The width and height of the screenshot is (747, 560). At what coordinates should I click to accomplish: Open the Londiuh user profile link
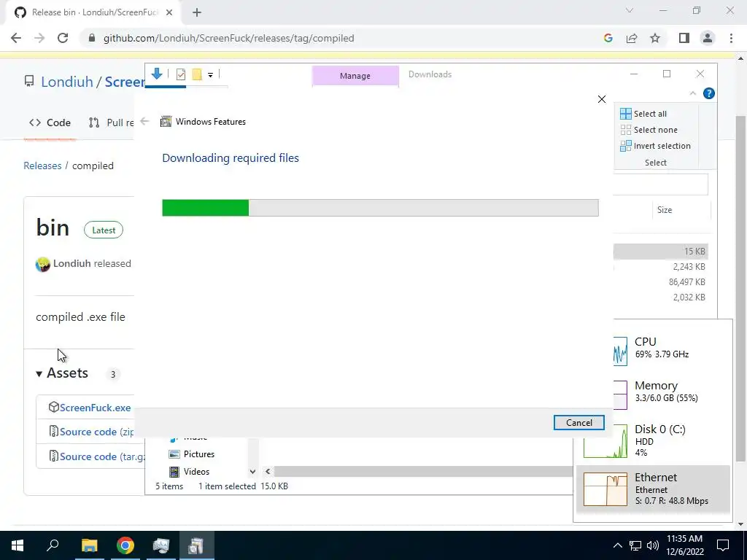(x=66, y=82)
